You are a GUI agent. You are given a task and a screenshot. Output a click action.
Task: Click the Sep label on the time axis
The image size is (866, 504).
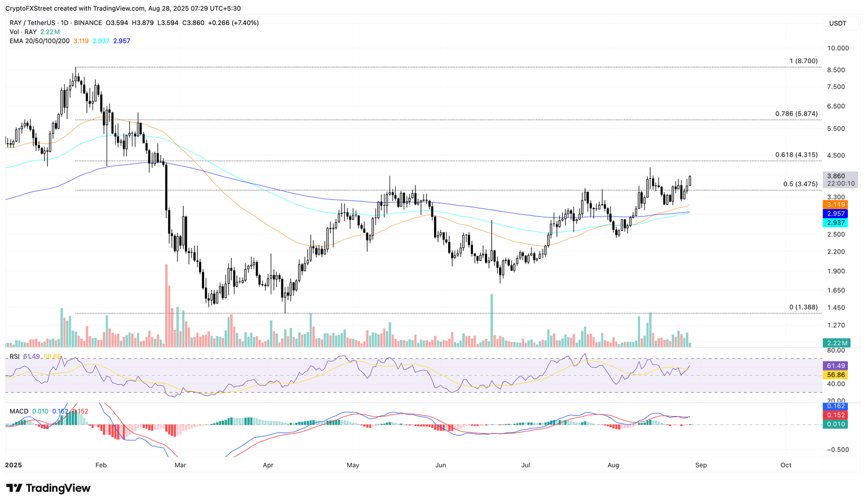(701, 465)
